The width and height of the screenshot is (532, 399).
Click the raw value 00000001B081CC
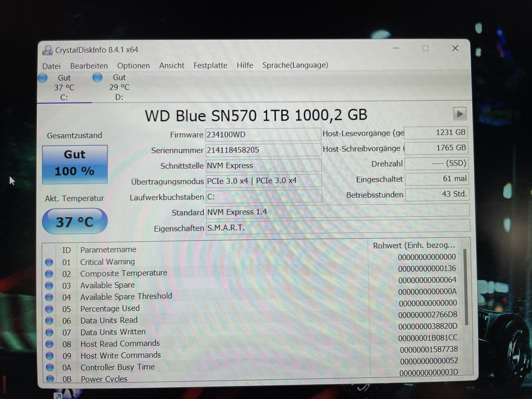pyautogui.click(x=428, y=338)
